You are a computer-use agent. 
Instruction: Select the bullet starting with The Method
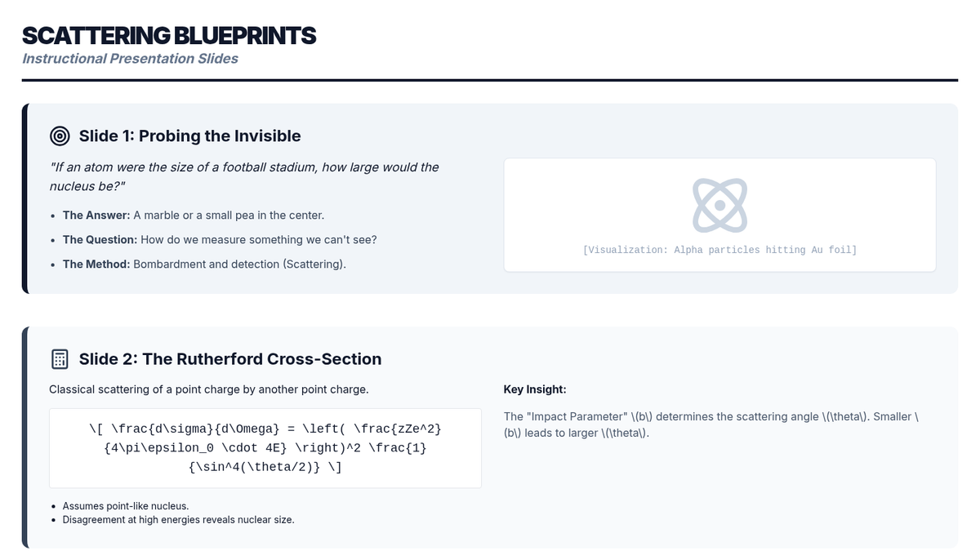pos(204,264)
